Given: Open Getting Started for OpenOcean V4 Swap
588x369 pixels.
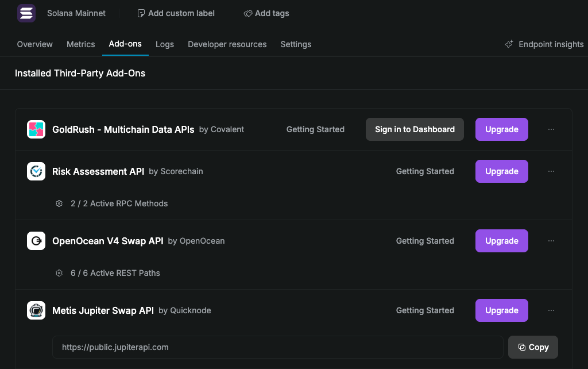Looking at the screenshot, I should (425, 241).
